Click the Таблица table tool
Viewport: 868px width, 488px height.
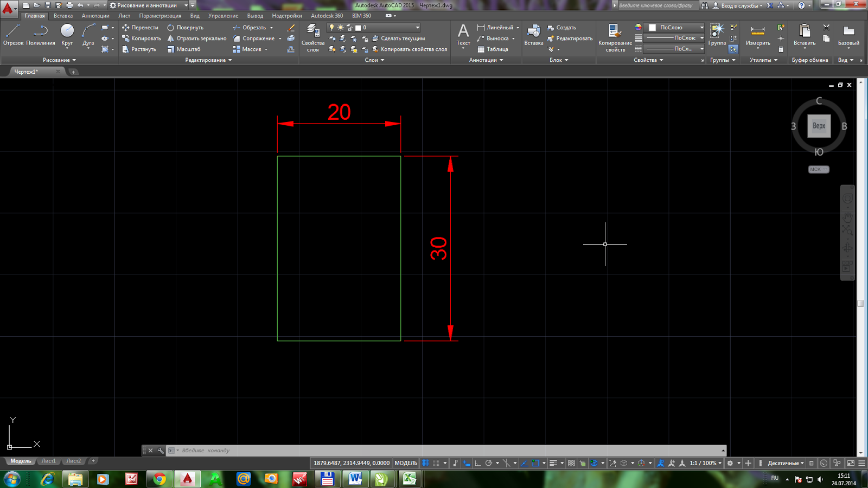[x=493, y=49]
